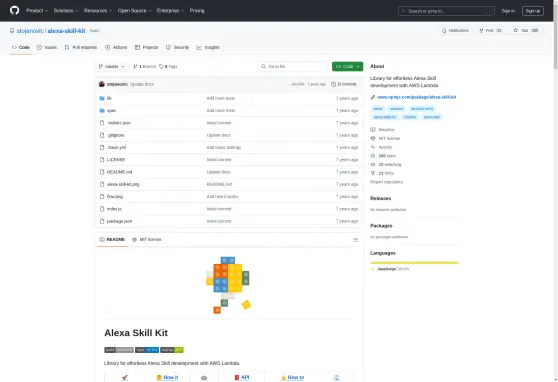Focus the Go to file field
This screenshot has height=382, width=558.
click(293, 67)
